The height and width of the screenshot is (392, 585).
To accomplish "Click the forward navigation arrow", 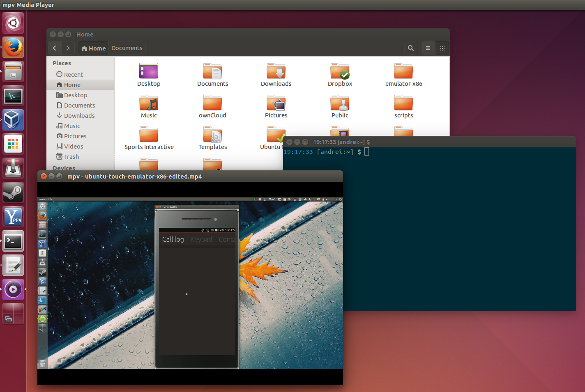I will coord(68,48).
